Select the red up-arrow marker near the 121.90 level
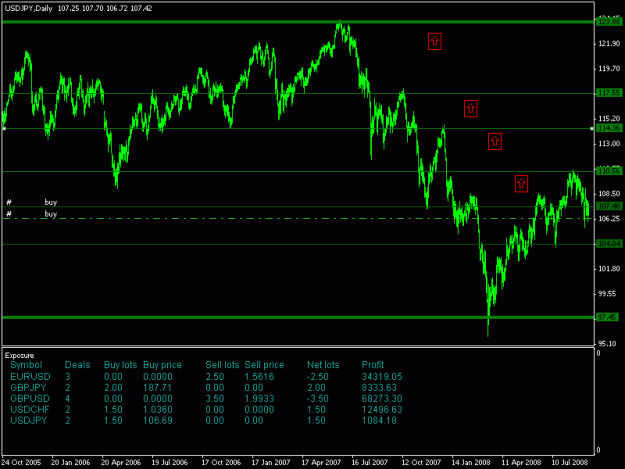Screen dimensions: 625x469 pyautogui.click(x=434, y=41)
